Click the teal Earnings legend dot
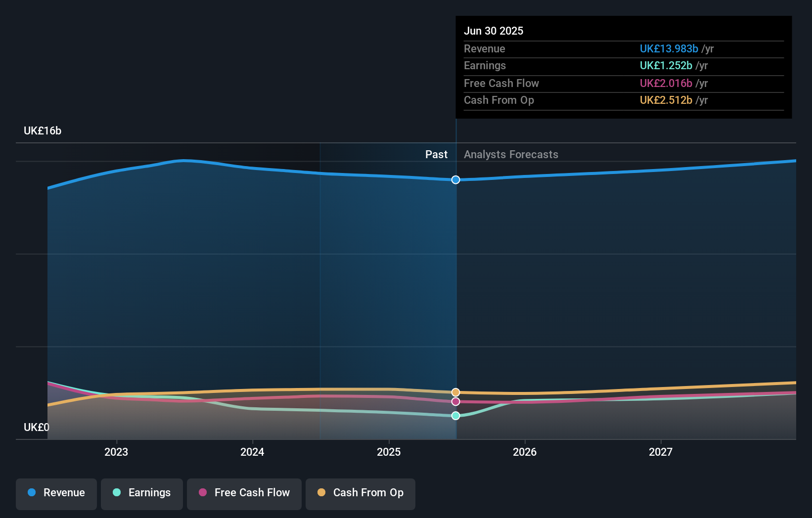Viewport: 812px width, 518px height. pos(116,493)
